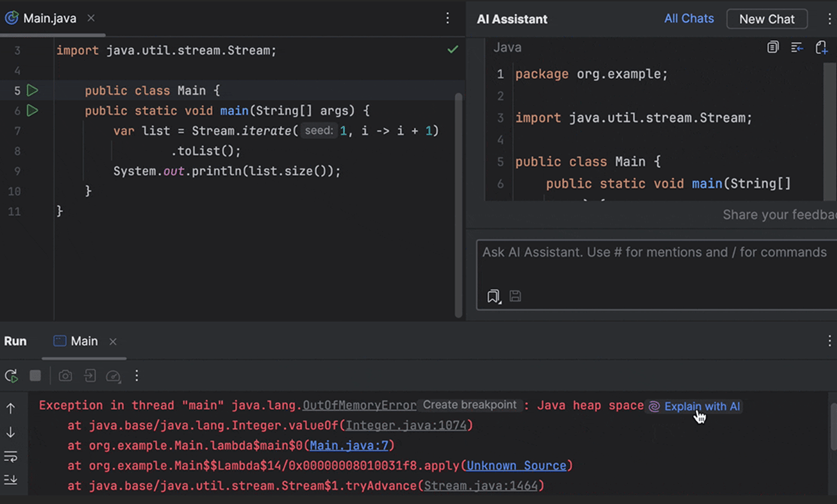Viewport: 837px width, 504px height.
Task: Rerun the Main application
Action: click(x=11, y=375)
